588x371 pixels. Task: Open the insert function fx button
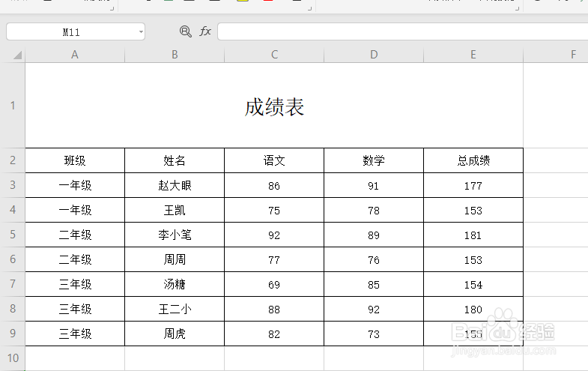click(x=205, y=31)
